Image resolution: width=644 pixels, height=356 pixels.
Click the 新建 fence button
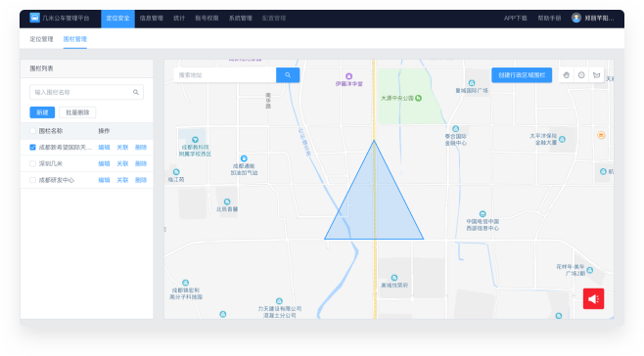click(42, 112)
